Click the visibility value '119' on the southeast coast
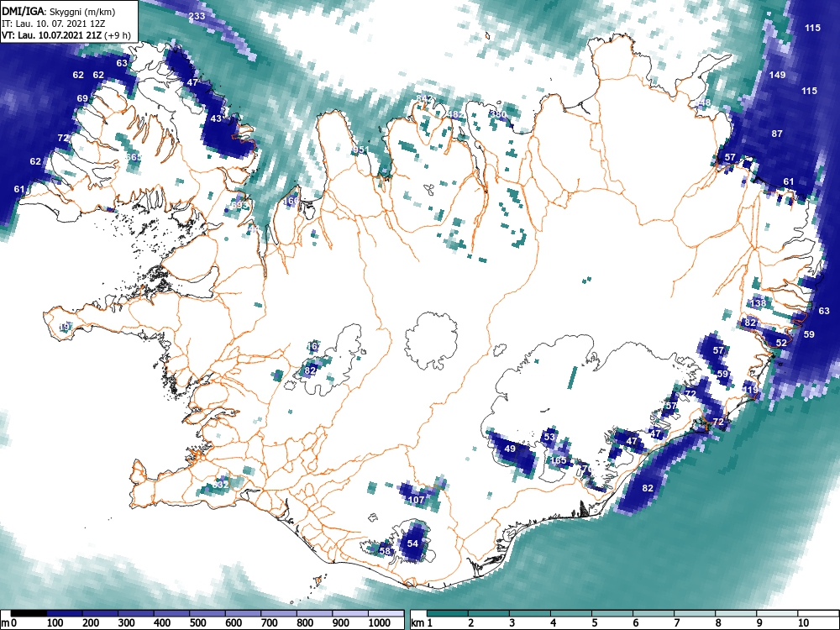Viewport: 840px width, 630px height. (750, 390)
